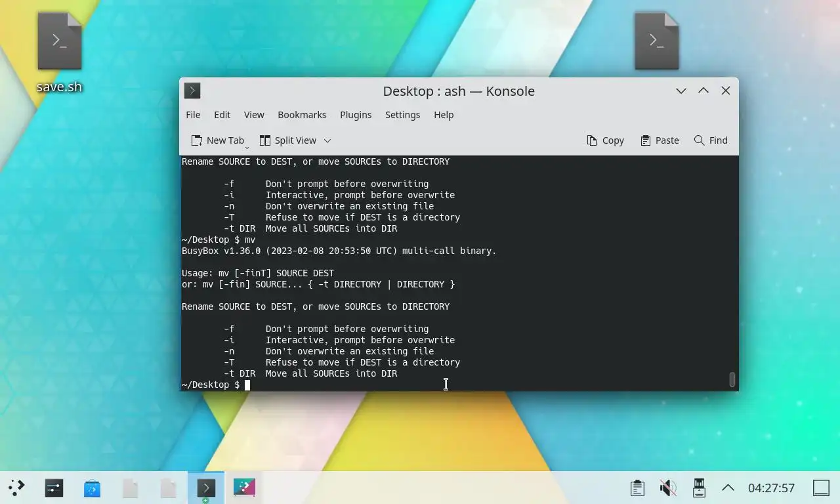Open the removable devices tray icon
This screenshot has width=840, height=504.
(699, 488)
